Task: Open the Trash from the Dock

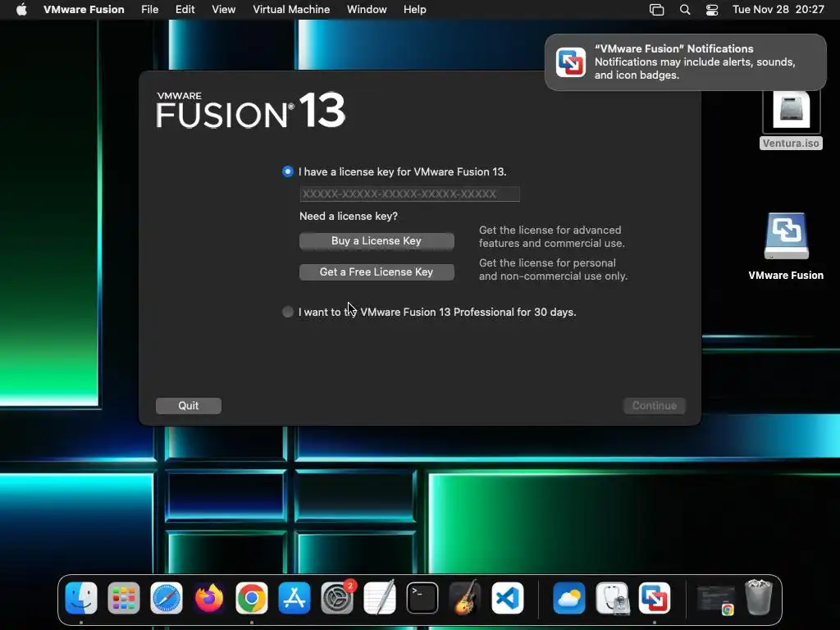Action: tap(759, 597)
